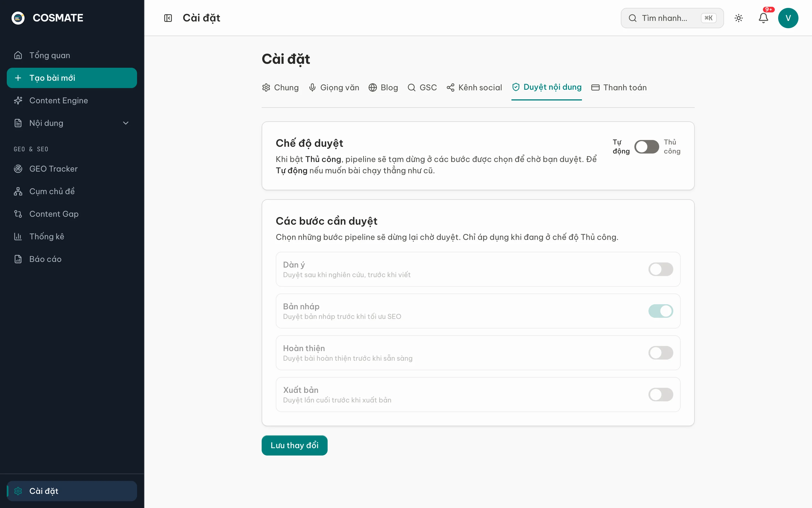The width and height of the screenshot is (812, 508).
Task: Click the network icon beside Cụm chủ đề
Action: tap(18, 191)
